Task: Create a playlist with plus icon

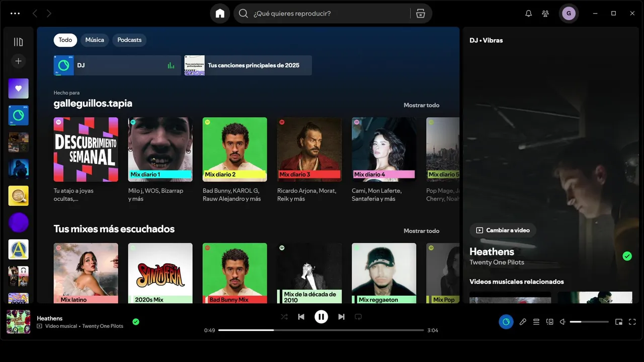Action: pos(19,61)
